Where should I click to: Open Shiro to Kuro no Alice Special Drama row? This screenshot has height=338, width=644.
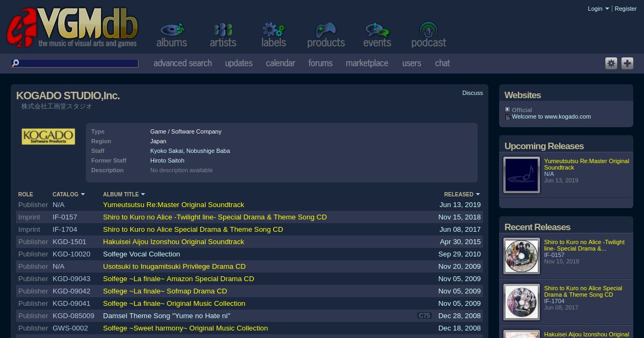click(193, 230)
